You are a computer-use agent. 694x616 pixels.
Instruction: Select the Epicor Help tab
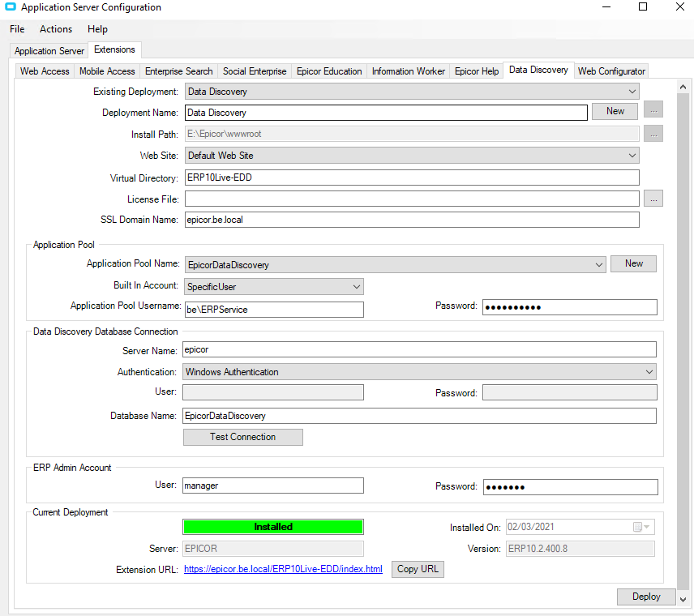(x=477, y=71)
